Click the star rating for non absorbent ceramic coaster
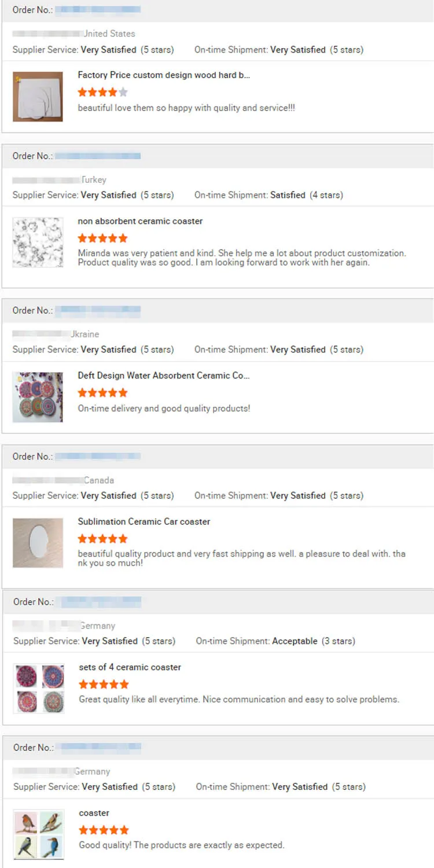 pos(102,238)
